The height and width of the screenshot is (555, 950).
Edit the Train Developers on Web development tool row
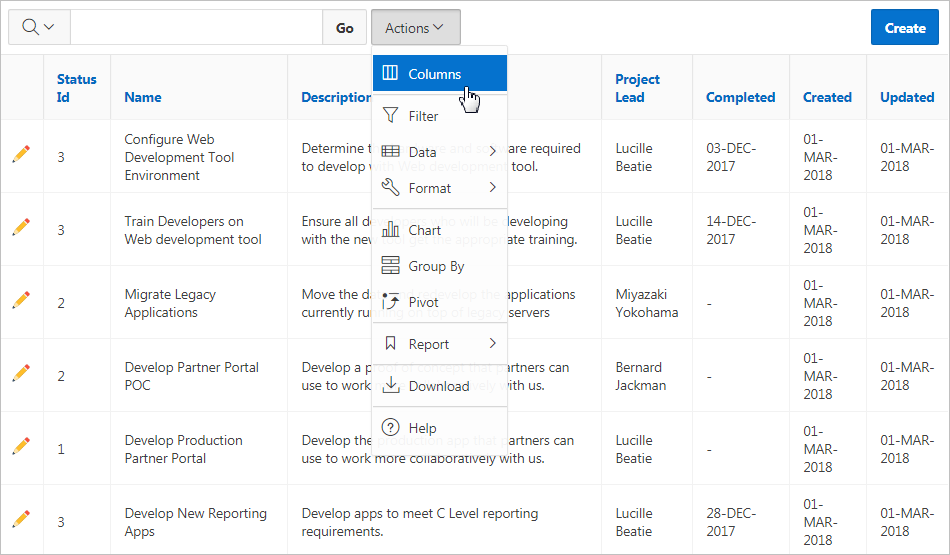pyautogui.click(x=21, y=227)
